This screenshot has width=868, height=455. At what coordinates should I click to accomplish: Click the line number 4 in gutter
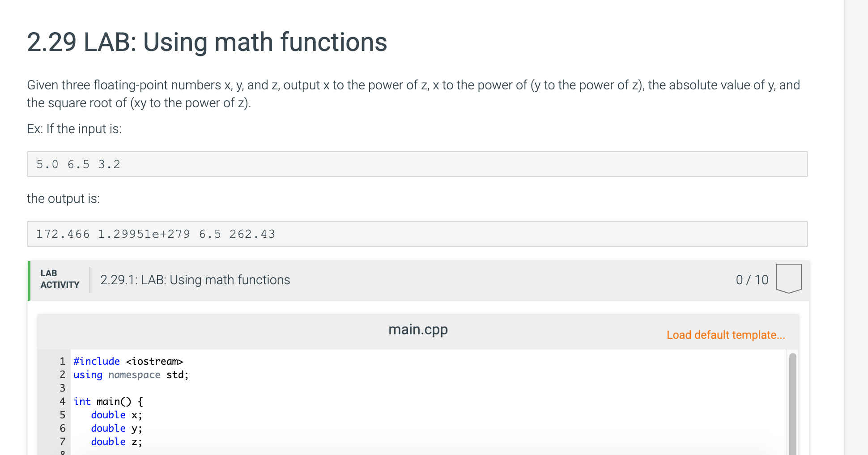point(63,401)
